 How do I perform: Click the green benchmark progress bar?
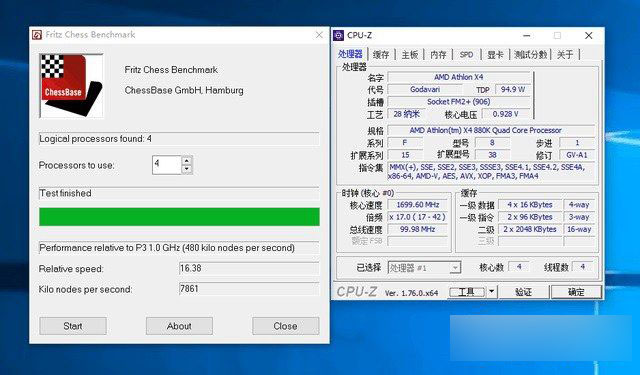point(179,217)
